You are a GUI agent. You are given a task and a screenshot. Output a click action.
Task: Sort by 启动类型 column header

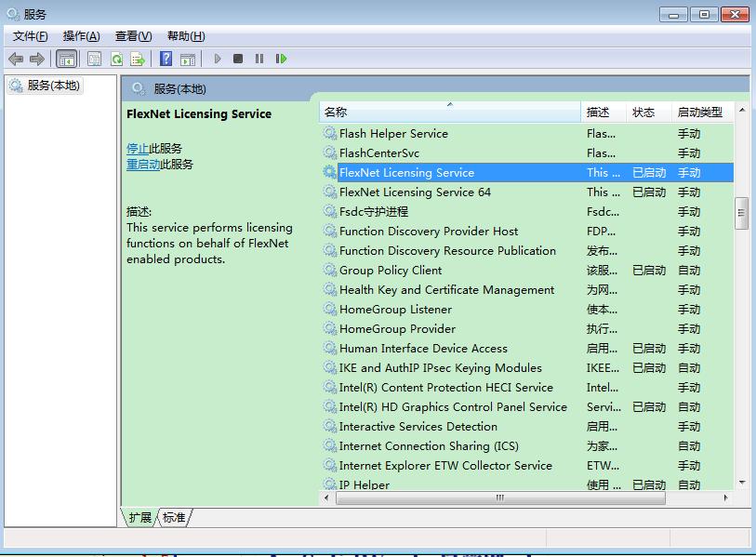[x=699, y=113]
